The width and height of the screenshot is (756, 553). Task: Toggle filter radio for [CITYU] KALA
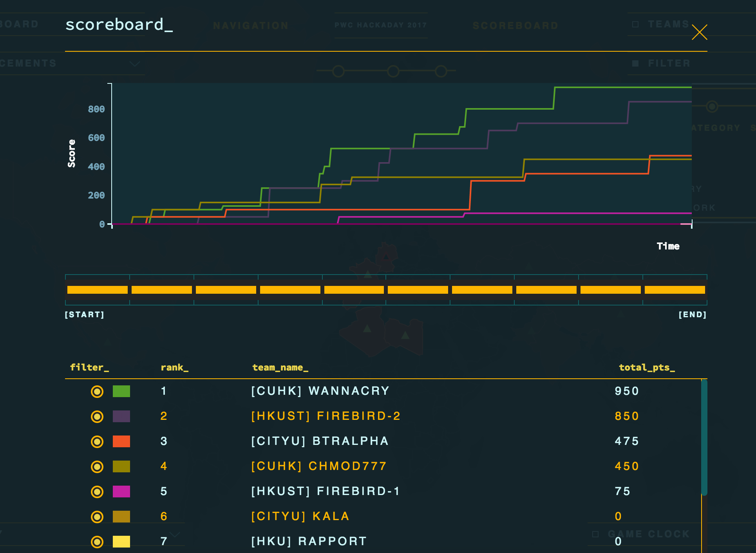click(x=97, y=517)
